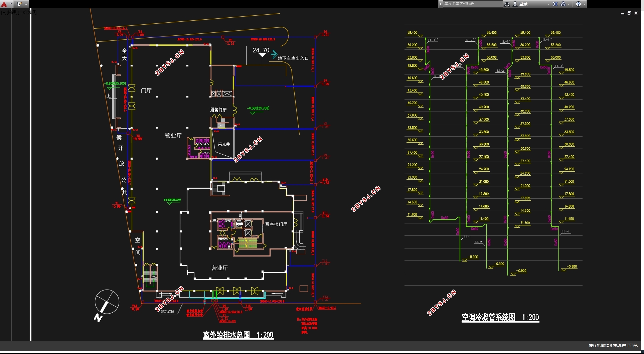
Task: Select the -0.300(25.700) elevation note
Action: coord(258,108)
